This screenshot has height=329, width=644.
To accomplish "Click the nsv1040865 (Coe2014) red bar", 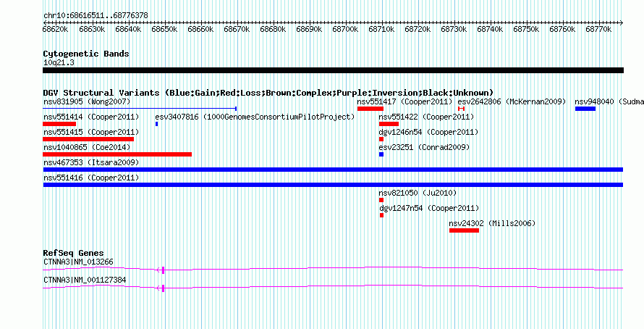I will pos(117,154).
